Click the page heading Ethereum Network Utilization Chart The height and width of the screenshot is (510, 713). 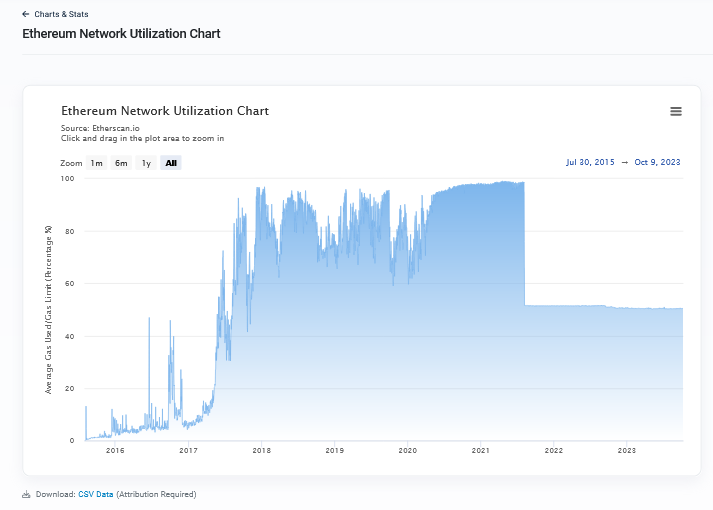[x=121, y=34]
